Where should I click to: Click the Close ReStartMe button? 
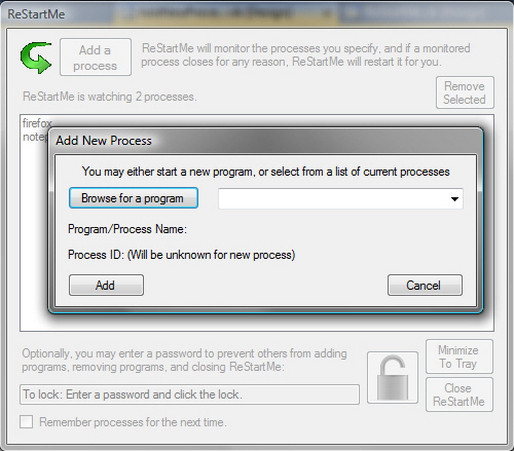point(459,395)
